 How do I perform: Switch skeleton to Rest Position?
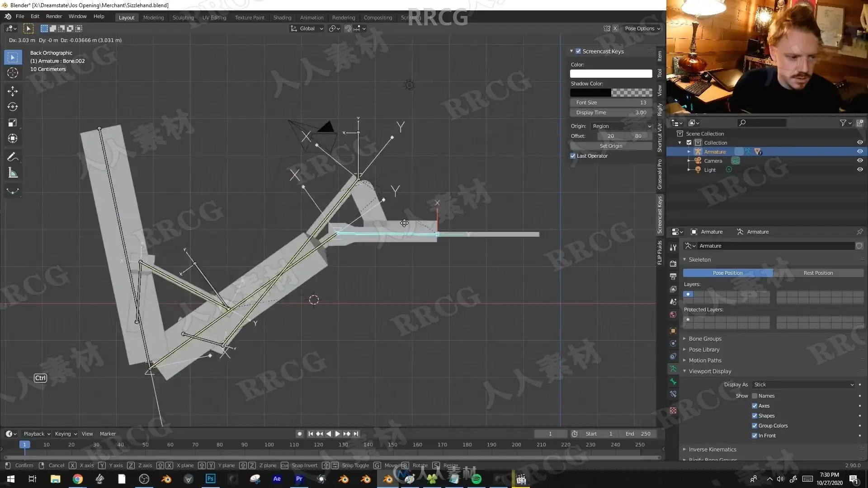click(x=818, y=273)
